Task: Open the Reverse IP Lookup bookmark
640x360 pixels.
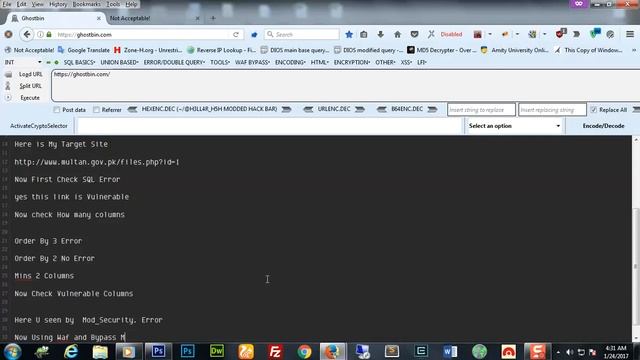Action: [x=222, y=50]
